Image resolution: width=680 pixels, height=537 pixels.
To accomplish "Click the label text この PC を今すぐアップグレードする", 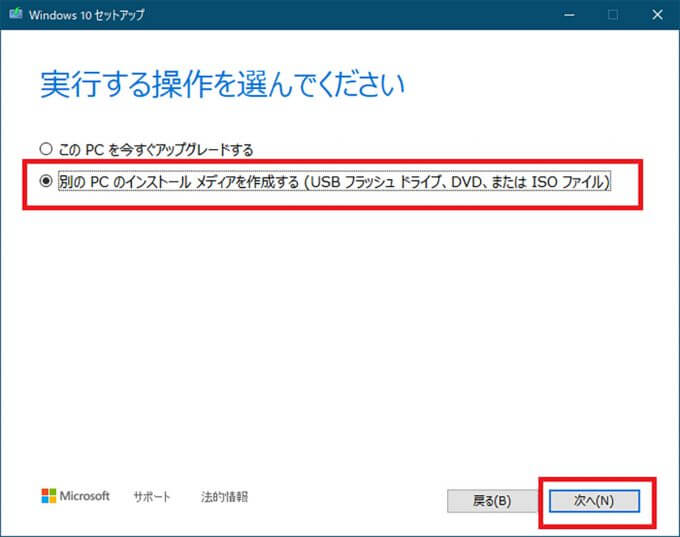I will click(x=156, y=150).
